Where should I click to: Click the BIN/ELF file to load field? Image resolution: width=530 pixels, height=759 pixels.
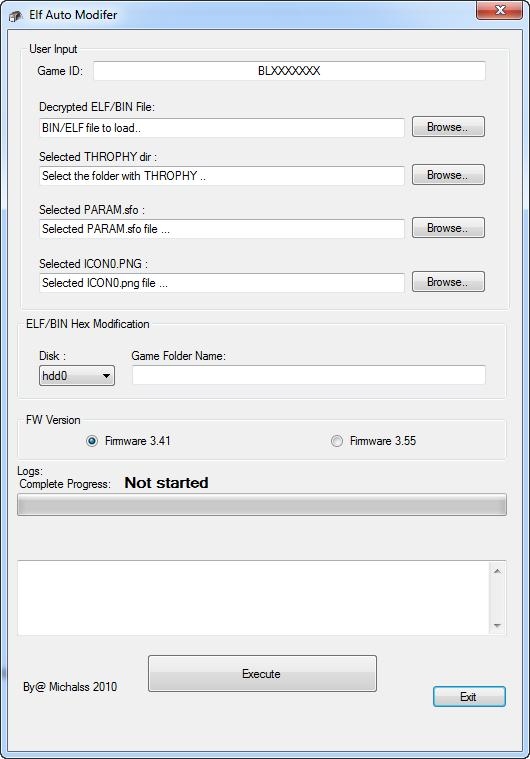pyautogui.click(x=222, y=128)
